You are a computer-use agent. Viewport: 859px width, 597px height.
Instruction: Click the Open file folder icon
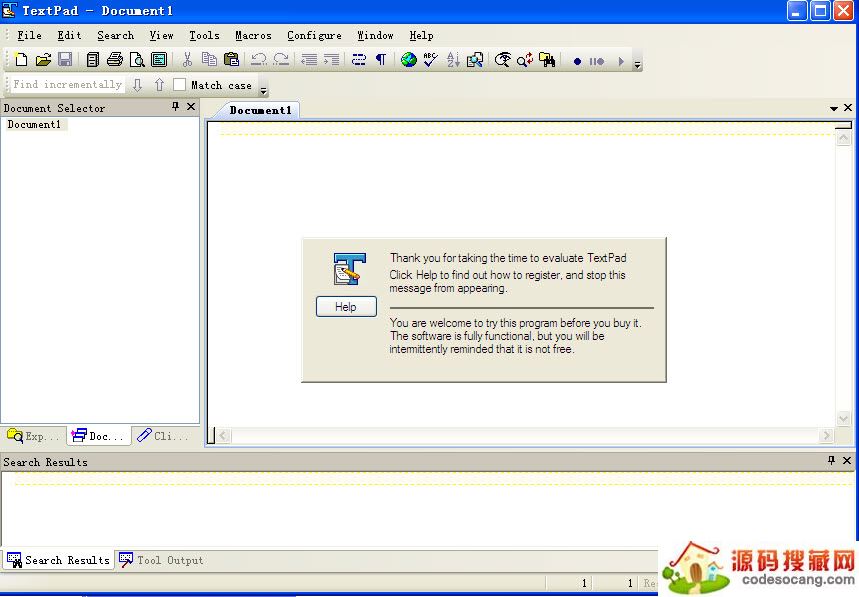[43, 60]
